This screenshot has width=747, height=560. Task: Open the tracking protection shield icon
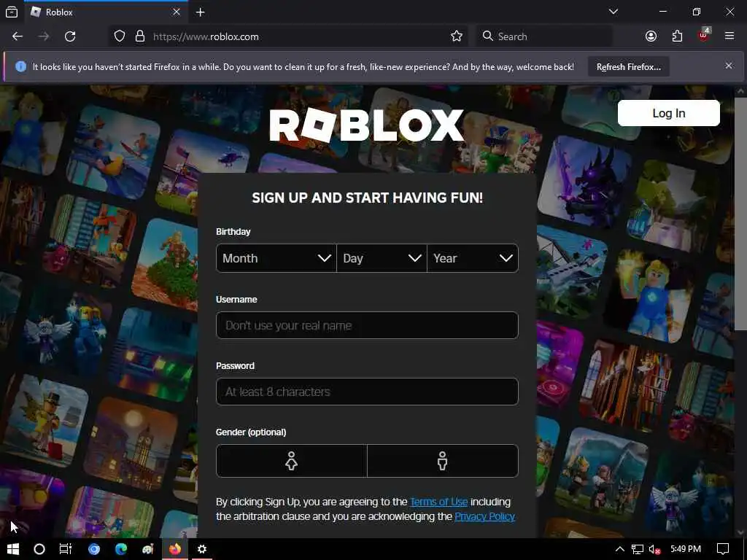pos(120,36)
